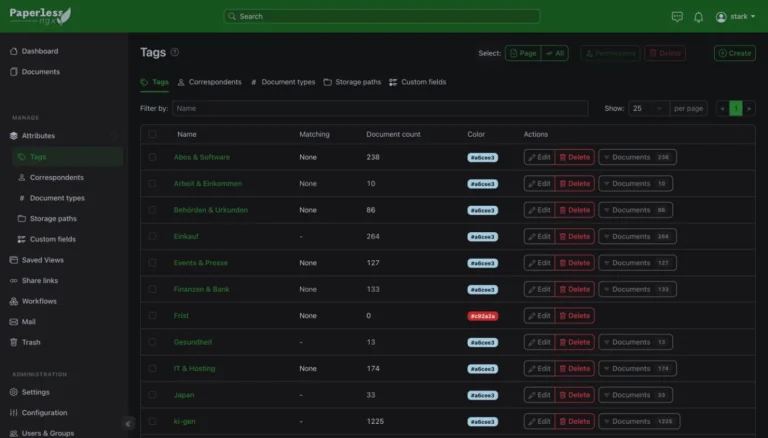Image resolution: width=768 pixels, height=438 pixels.
Task: Click the Tags help question icon
Action: pos(175,52)
